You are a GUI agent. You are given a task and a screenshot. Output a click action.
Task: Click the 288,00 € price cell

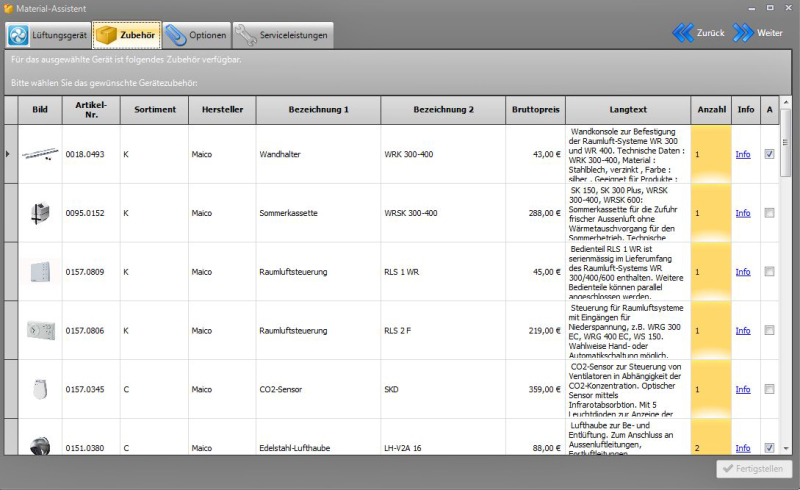click(536, 213)
